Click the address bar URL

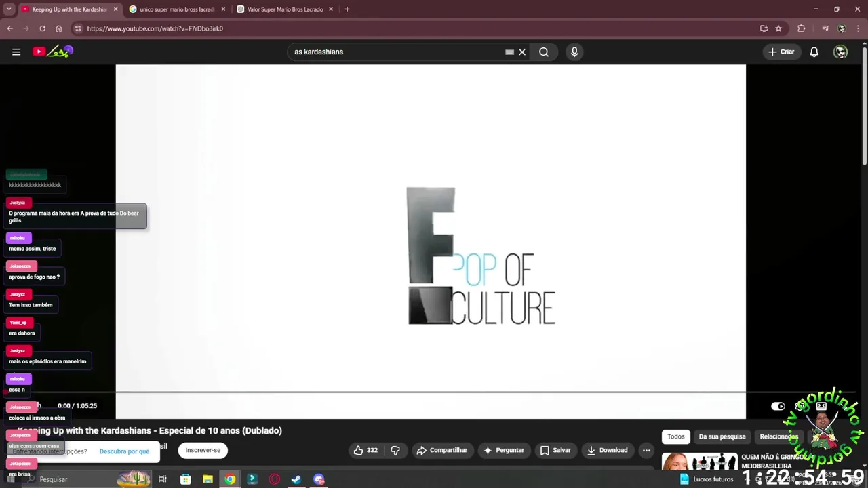pos(155,28)
